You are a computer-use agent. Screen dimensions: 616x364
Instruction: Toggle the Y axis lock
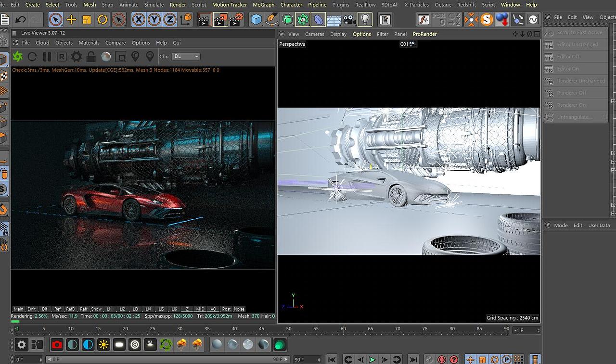tap(154, 20)
